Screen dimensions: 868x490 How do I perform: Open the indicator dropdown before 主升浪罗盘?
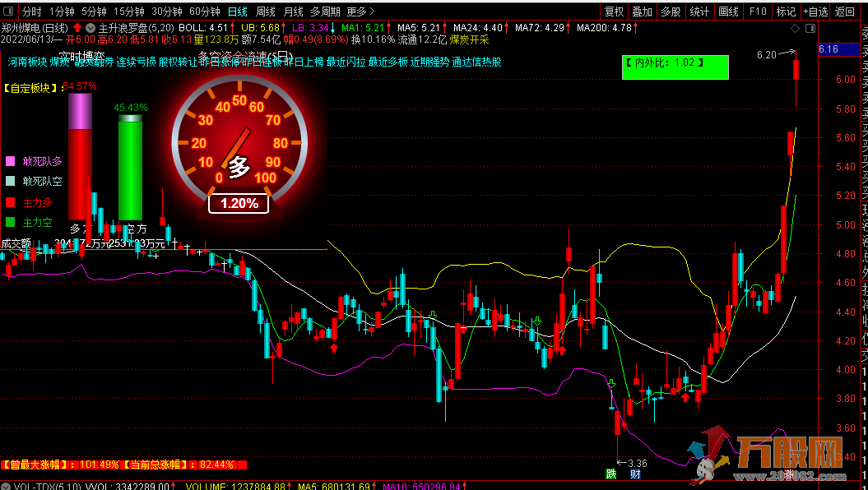(x=91, y=28)
